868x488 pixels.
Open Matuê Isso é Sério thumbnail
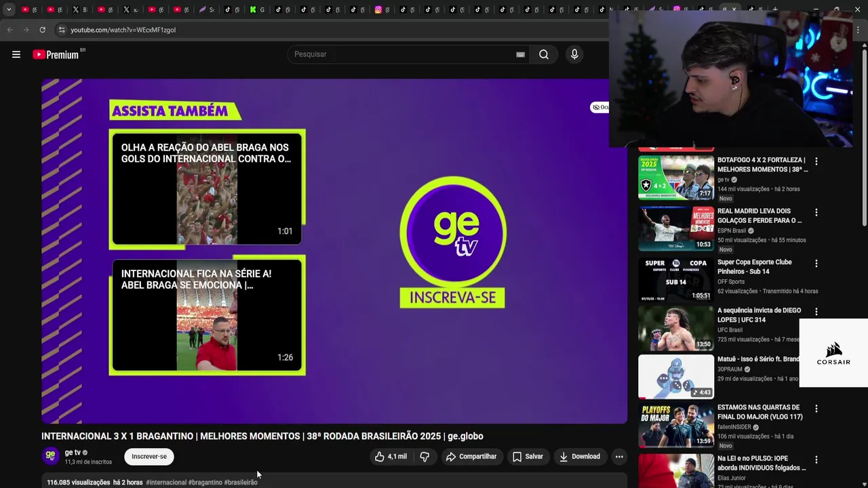[676, 377]
